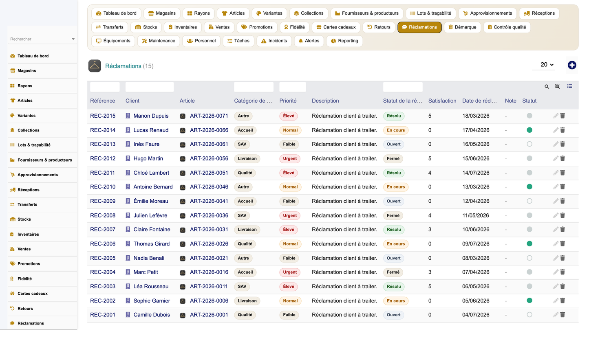The width and height of the screenshot is (589, 364).
Task: Click the blue plus icon to add a réclamation
Action: pyautogui.click(x=572, y=65)
